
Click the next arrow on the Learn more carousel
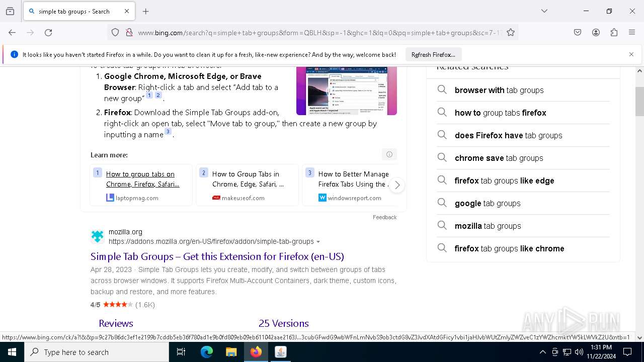coord(397,185)
